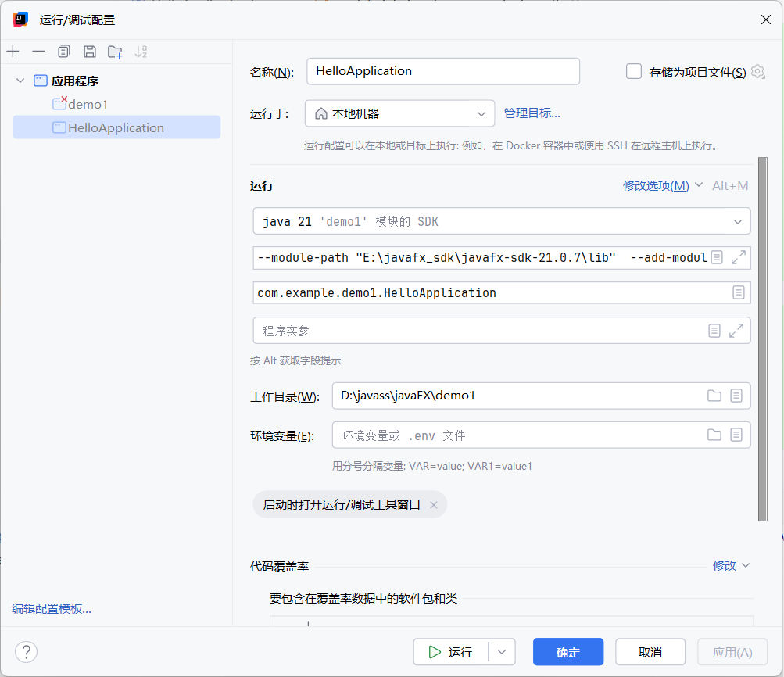Browse folder for 工作目录
The image size is (784, 677).
tap(714, 396)
